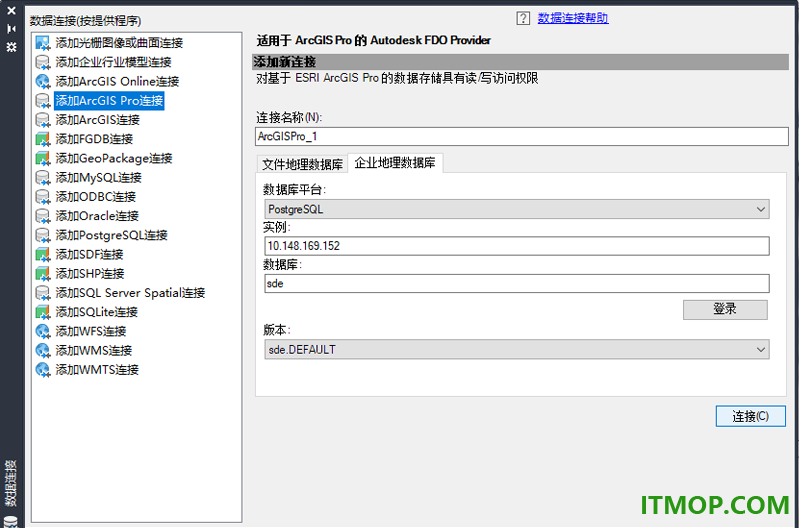Select 添加ArcGIS Online连接 provider
799x528 pixels.
pyautogui.click(x=117, y=82)
